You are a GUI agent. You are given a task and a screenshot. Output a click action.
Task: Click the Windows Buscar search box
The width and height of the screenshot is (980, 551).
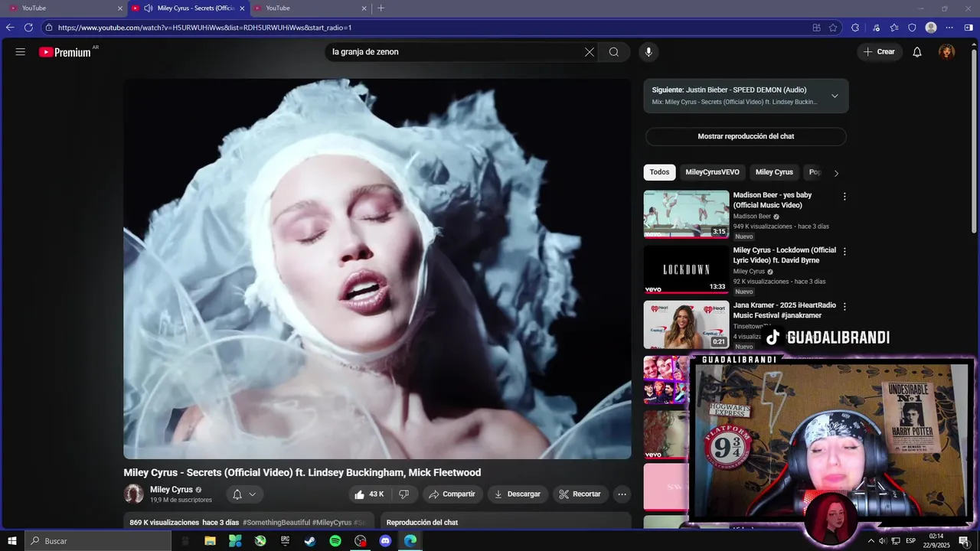[98, 541]
